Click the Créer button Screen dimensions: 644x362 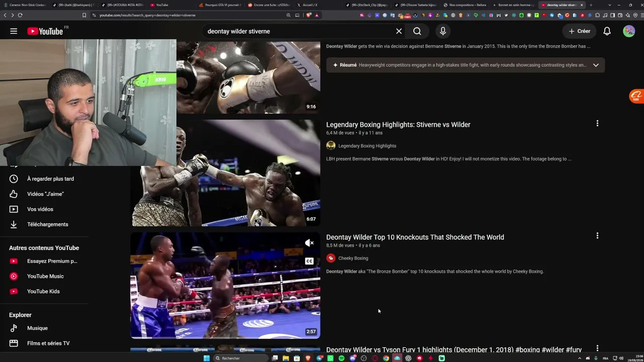coord(580,31)
